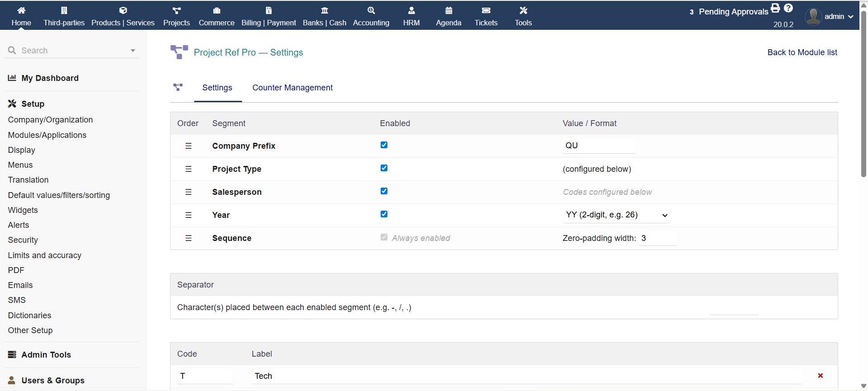Image resolution: width=868 pixels, height=391 pixels.
Task: Toggle the Salesperson enabled checkbox
Action: pyautogui.click(x=384, y=191)
